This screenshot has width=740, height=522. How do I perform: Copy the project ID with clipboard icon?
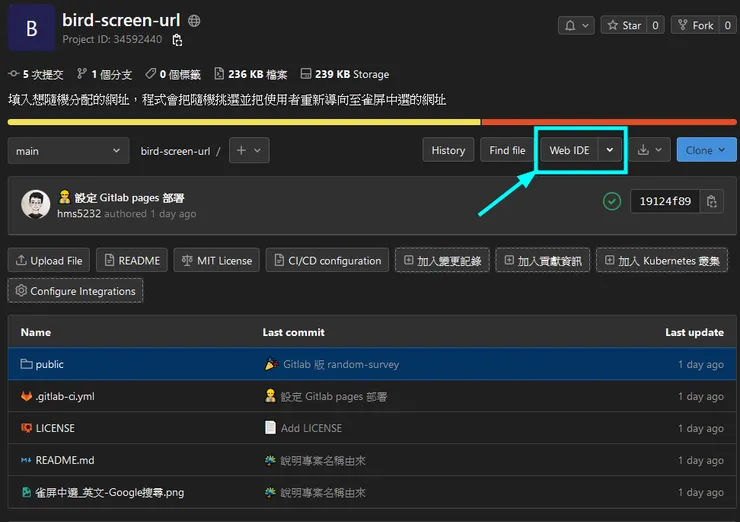pos(177,40)
